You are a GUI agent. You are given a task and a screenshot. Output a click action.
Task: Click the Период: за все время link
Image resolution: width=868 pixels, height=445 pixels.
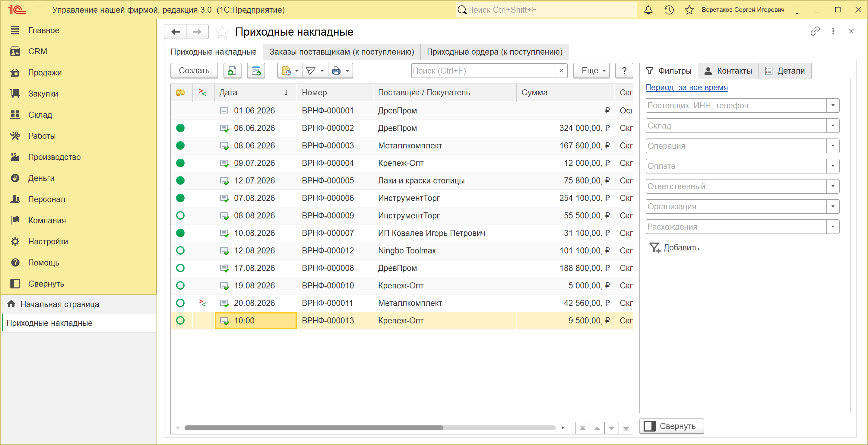686,88
